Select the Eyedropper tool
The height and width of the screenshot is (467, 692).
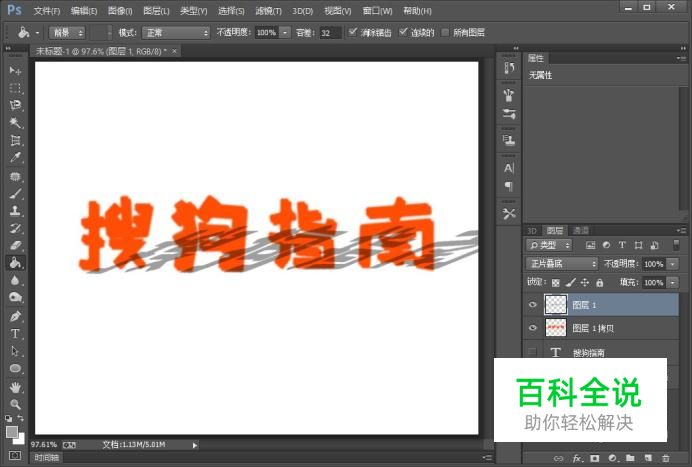pos(15,158)
